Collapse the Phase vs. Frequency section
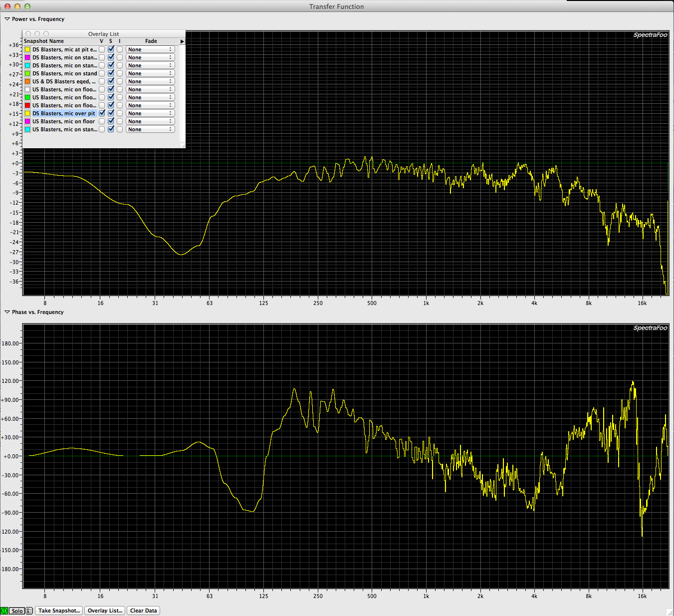The image size is (674, 616). tap(7, 312)
